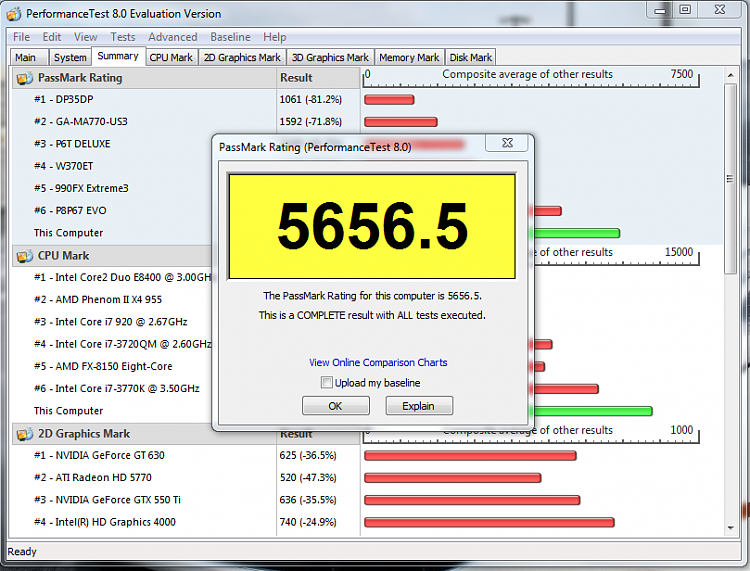Click the 740 (-24.9%) result value
750x571 pixels.
point(308,522)
